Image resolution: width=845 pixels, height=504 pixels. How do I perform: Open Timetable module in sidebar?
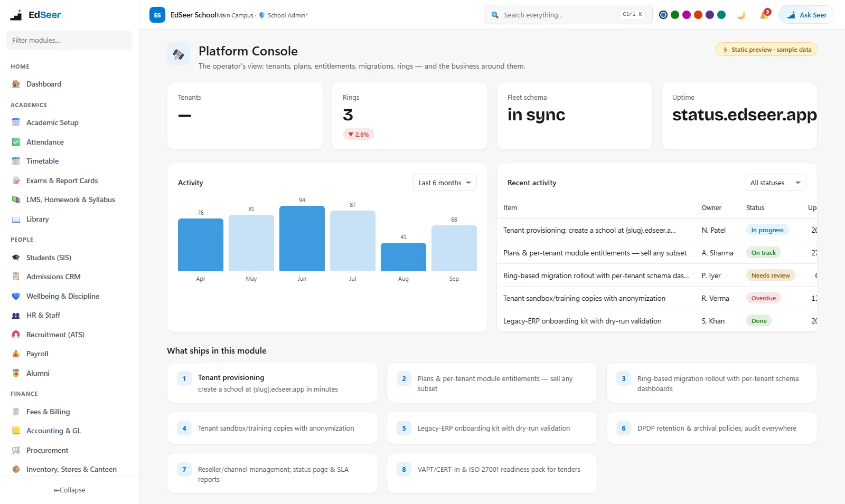click(x=70, y=161)
